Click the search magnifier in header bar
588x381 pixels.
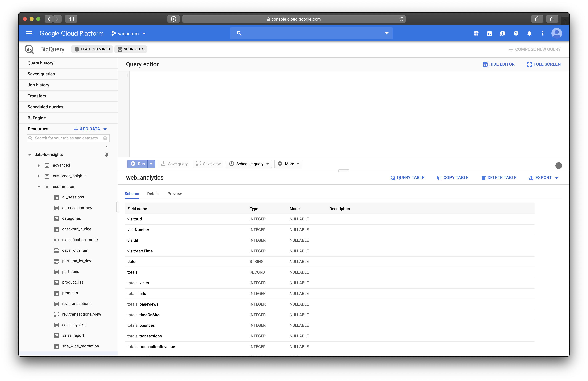239,33
